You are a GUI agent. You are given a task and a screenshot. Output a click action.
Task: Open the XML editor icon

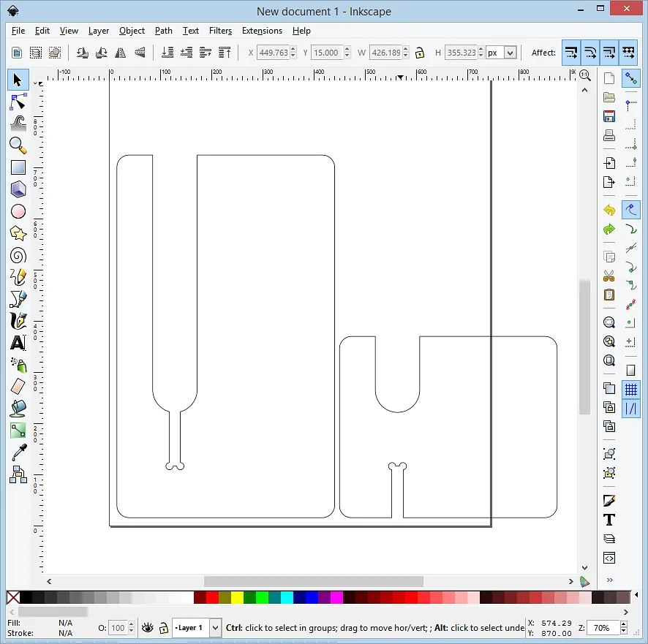click(609, 558)
